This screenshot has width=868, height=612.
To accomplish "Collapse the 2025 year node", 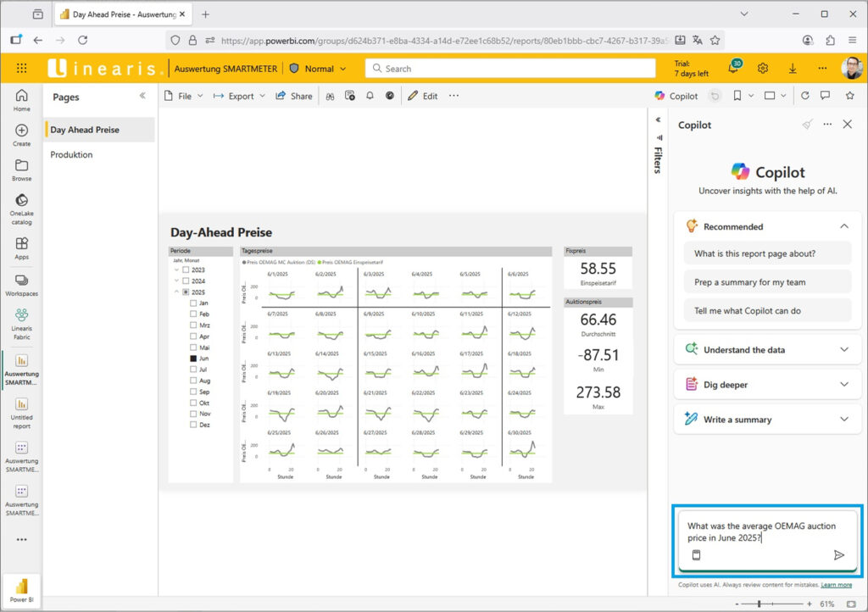I will click(176, 292).
